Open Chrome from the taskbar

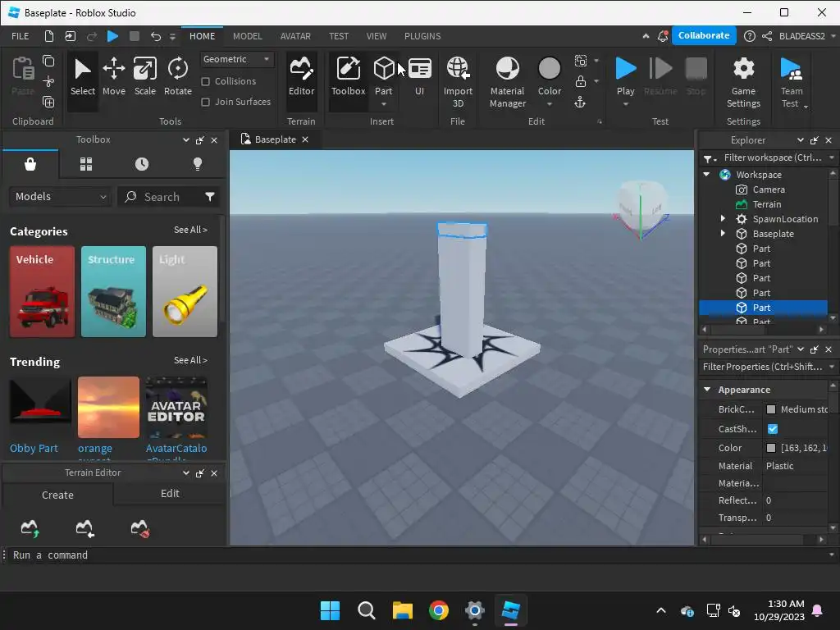pyautogui.click(x=438, y=610)
